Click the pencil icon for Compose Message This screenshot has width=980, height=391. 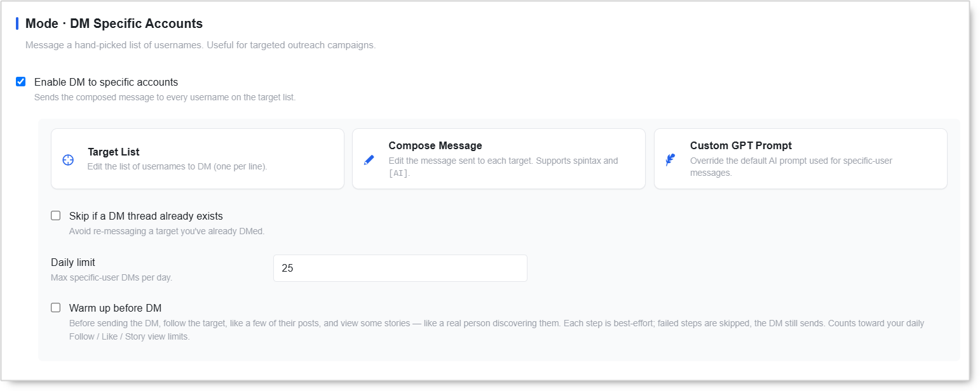pos(369,160)
